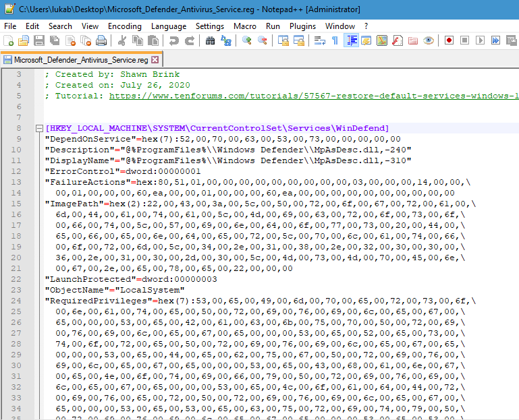Open the Language menu

coord(169,26)
